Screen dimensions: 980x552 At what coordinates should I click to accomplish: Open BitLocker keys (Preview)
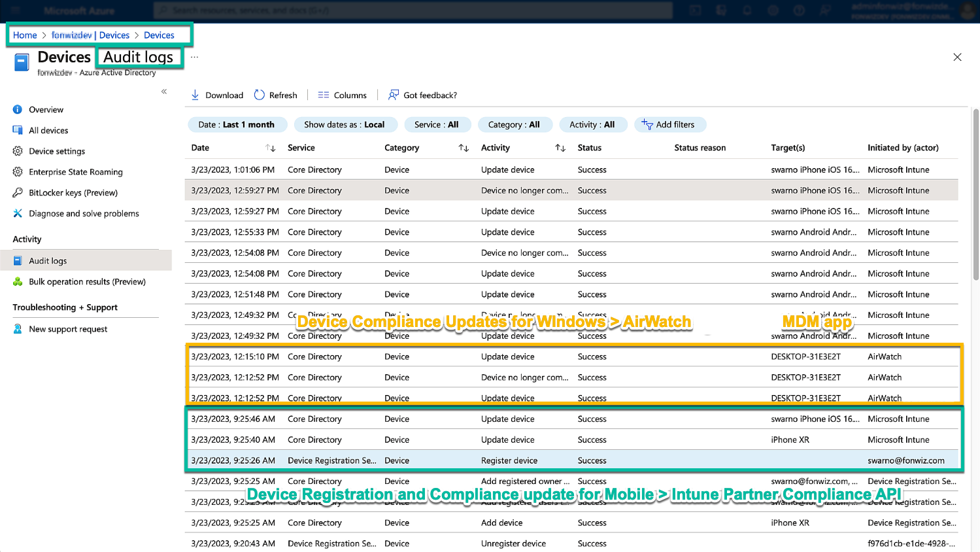73,193
